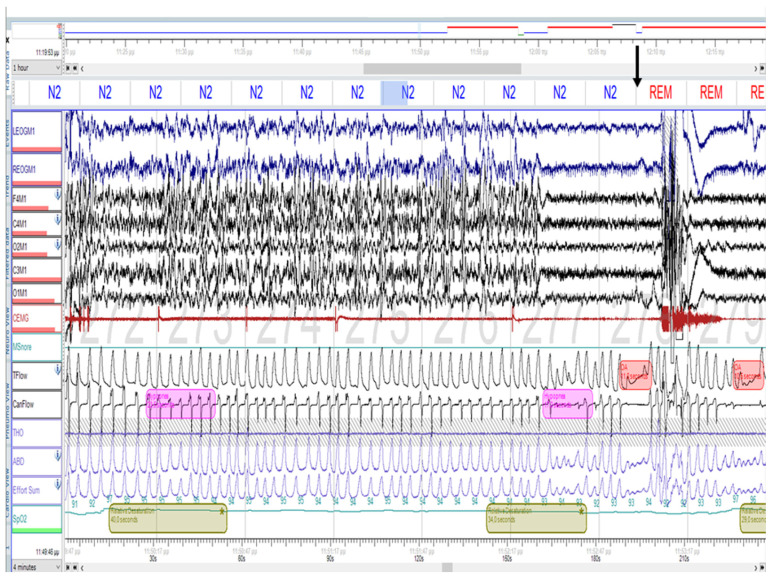The height and width of the screenshot is (581, 772).
Task: Switch to Neuro View side tab
Action: (7, 330)
